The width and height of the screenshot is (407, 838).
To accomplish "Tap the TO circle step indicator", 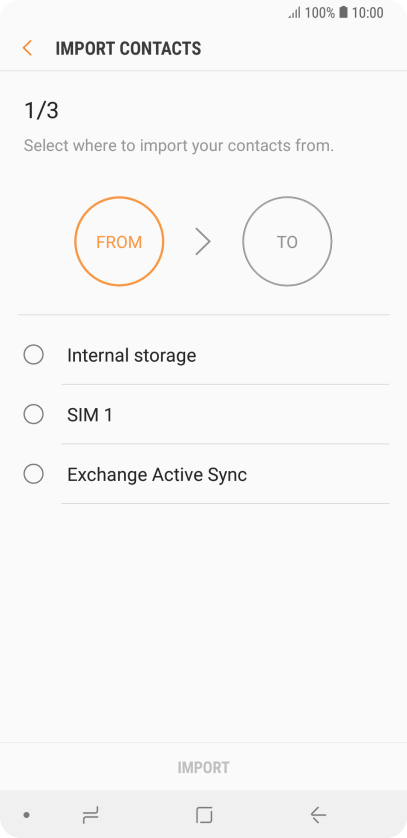I will [x=287, y=242].
